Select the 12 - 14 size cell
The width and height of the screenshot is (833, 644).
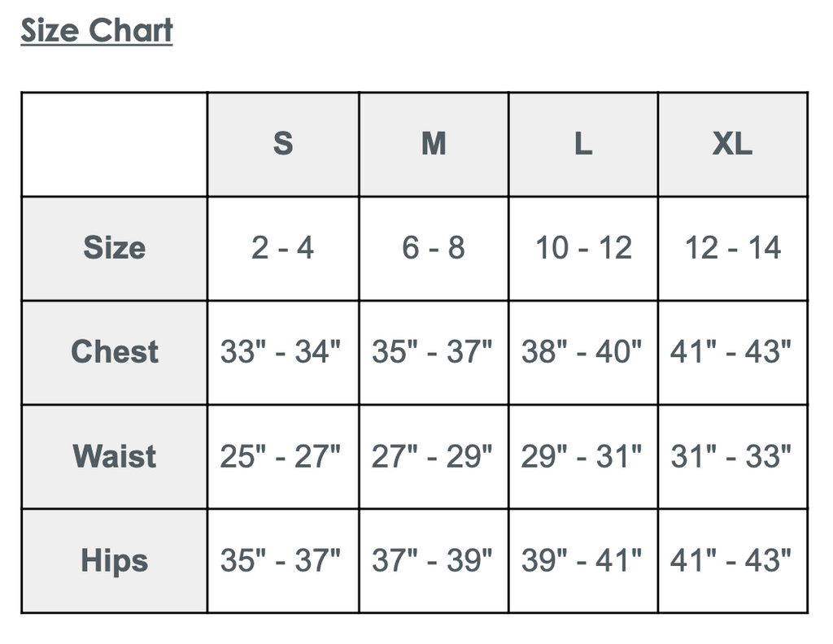(732, 248)
